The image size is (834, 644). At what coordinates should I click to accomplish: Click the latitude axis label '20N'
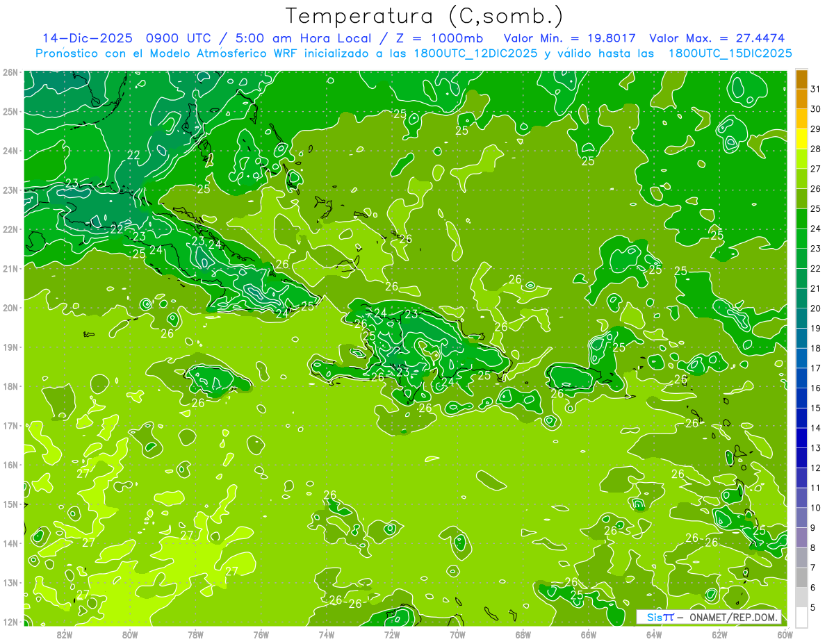click(x=10, y=308)
